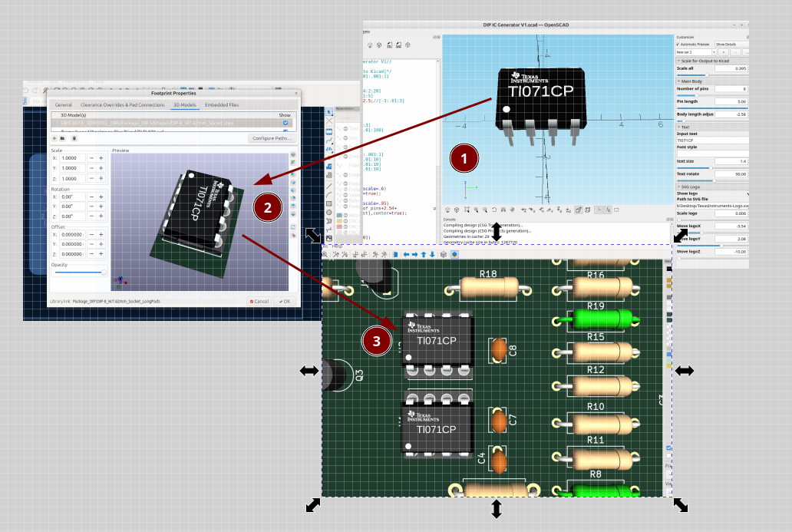Adjust the 'Text rotate' slider in Customizer
This screenshot has height=532, width=792.
click(713, 181)
